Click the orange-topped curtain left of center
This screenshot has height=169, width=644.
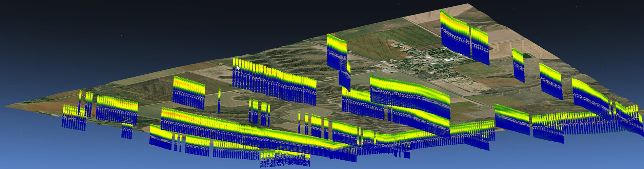(x=188, y=92)
